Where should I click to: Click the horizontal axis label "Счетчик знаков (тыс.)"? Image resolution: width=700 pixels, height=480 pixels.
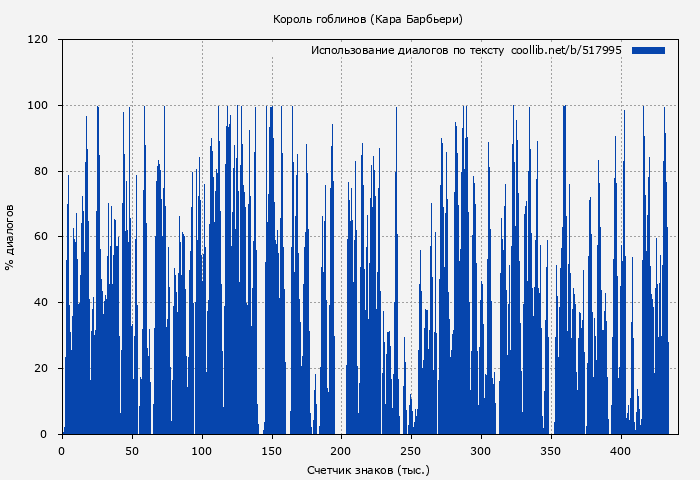367,469
